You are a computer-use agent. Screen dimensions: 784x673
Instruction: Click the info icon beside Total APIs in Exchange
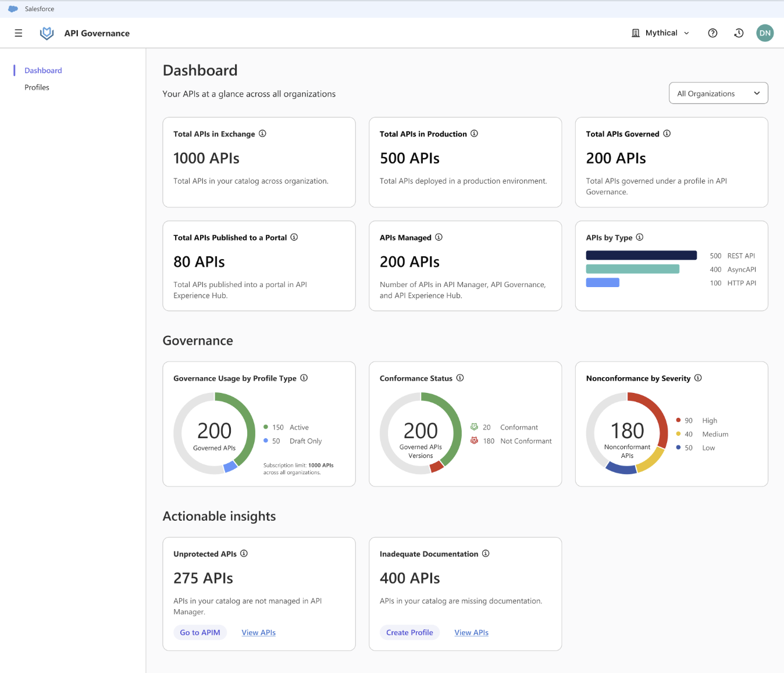tap(262, 134)
